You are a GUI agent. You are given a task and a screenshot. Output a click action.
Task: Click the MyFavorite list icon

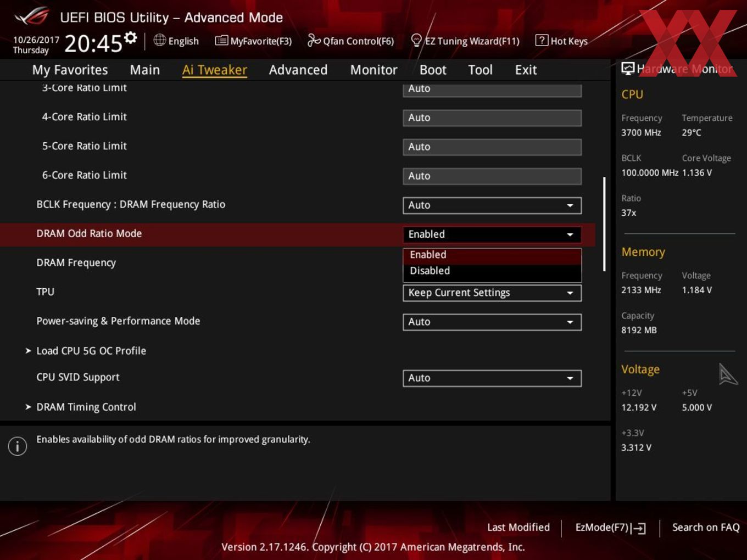pyautogui.click(x=221, y=41)
